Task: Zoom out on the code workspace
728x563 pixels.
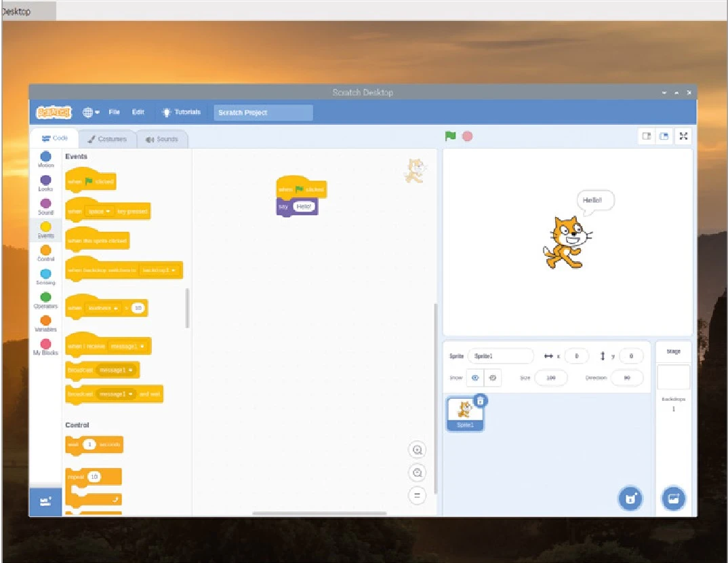Action: (418, 473)
